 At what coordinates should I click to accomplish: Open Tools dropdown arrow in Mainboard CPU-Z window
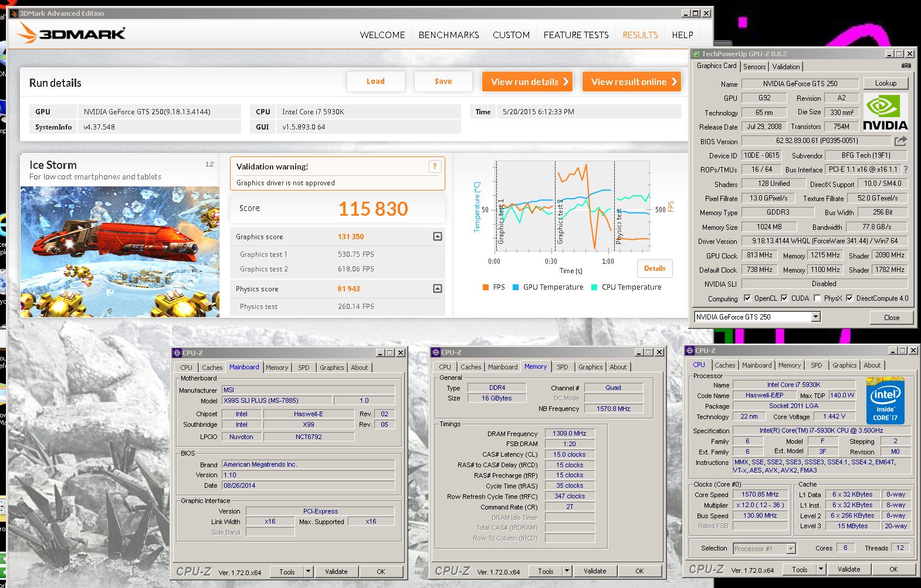point(308,571)
